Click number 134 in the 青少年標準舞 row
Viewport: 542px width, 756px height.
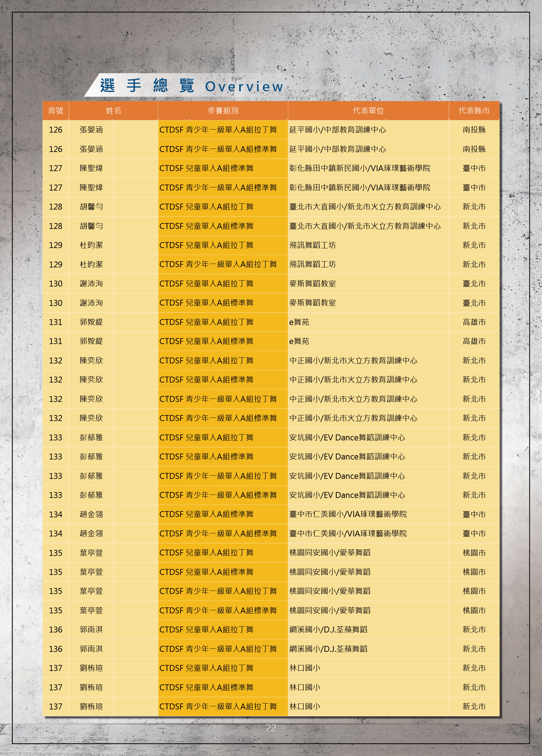55,533
